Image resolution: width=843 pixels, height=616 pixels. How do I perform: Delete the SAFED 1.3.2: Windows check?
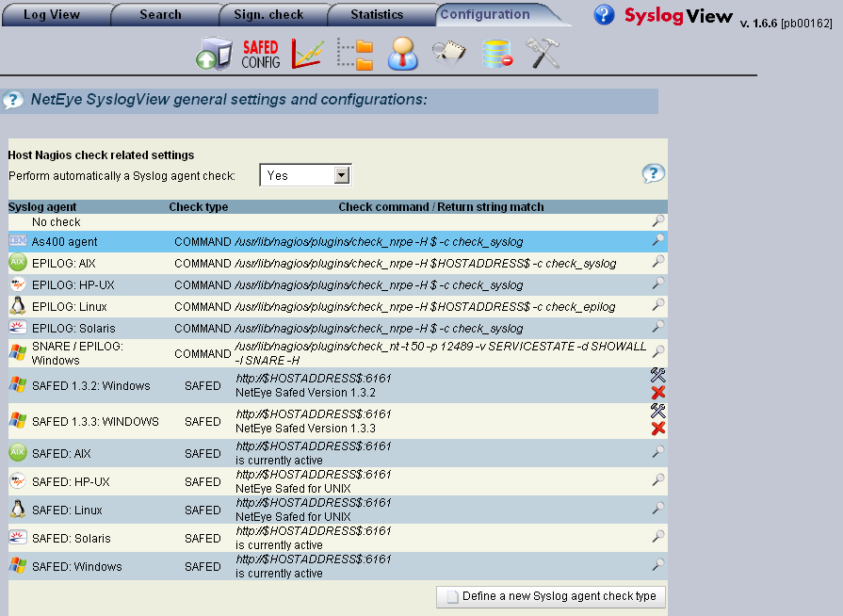click(x=658, y=393)
